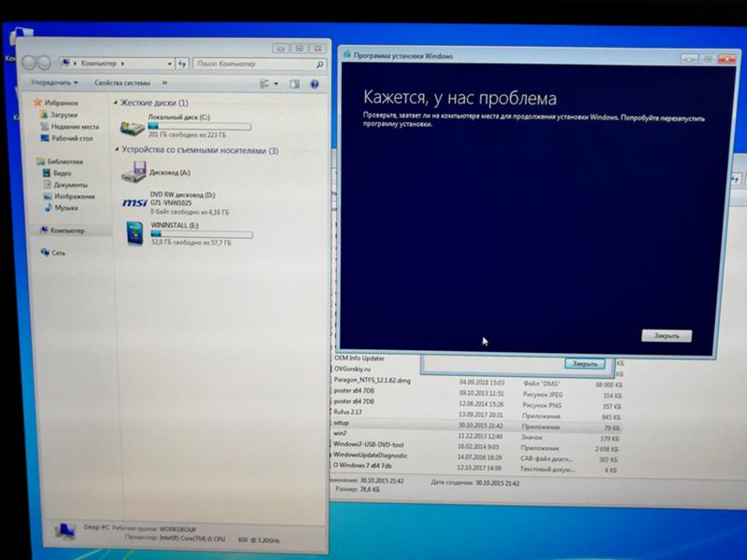The height and width of the screenshot is (560, 747).
Task: Click the Back navigation arrow in Explorer
Action: pyautogui.click(x=29, y=63)
